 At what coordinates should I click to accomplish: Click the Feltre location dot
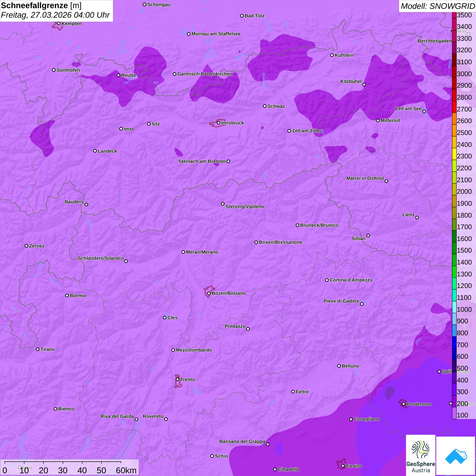[293, 392]
